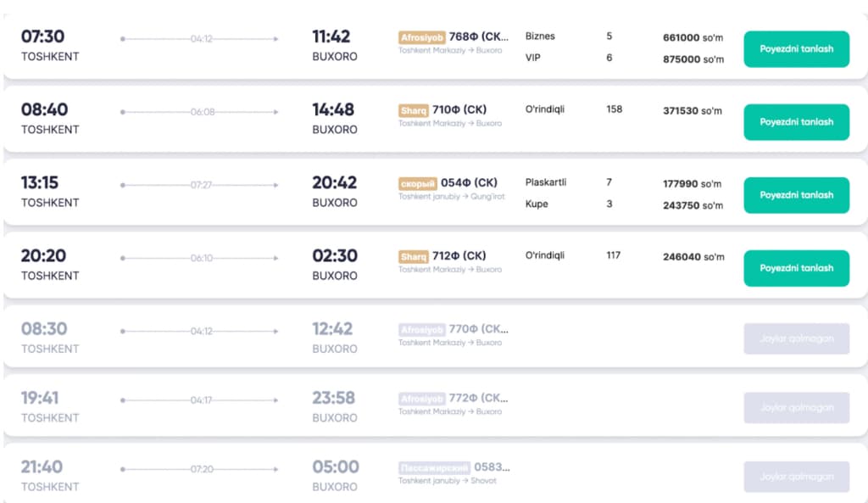
Task: Click the Toshkent janubiy → Qung'irot route text
Action: tap(450, 197)
